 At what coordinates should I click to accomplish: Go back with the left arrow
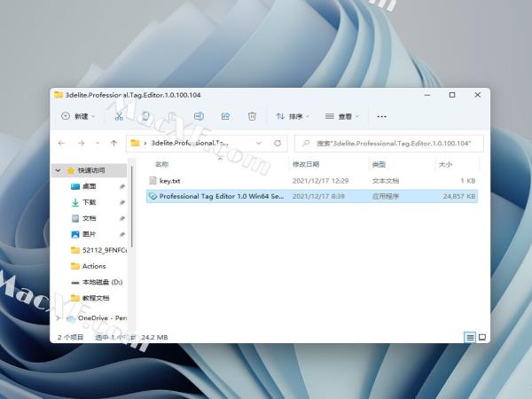[61, 143]
